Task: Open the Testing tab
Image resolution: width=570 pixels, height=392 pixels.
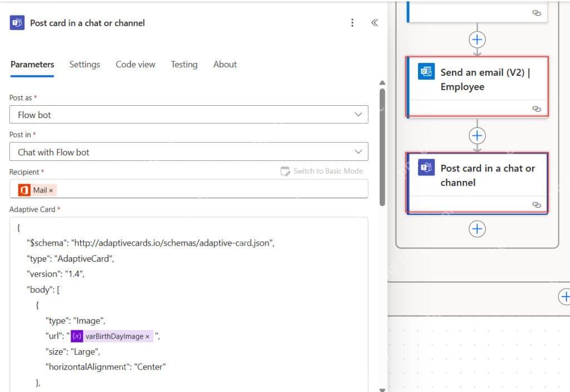Action: (184, 65)
